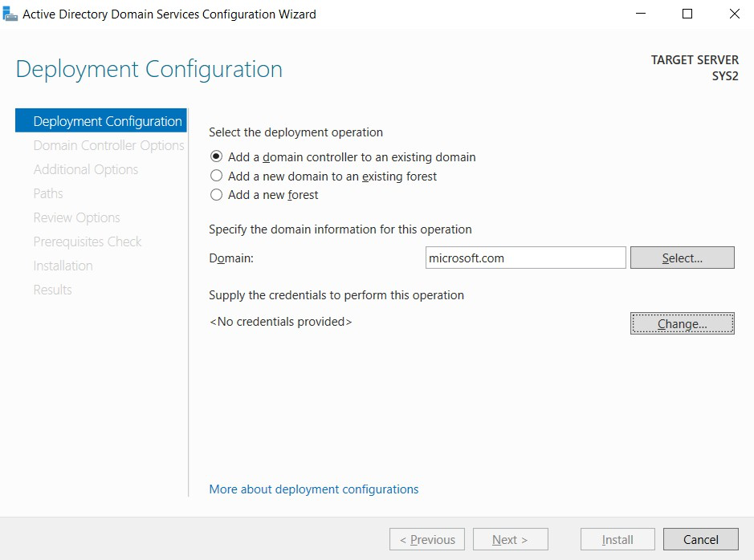This screenshot has width=754, height=560.
Task: Select Deployment Configuration step in sidebar
Action: click(101, 120)
